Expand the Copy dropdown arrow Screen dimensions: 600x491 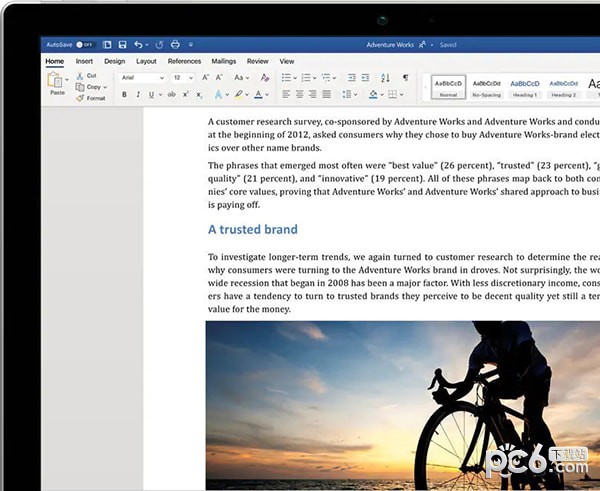coord(105,87)
